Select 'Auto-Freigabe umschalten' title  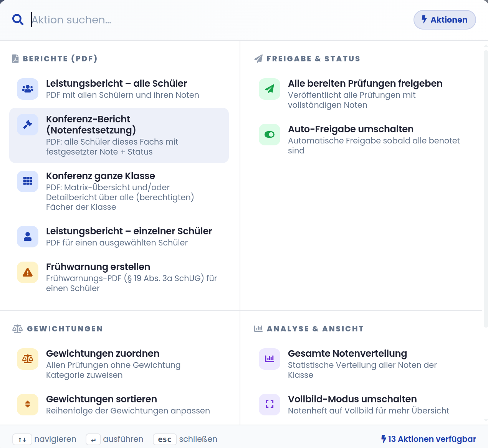click(x=351, y=129)
